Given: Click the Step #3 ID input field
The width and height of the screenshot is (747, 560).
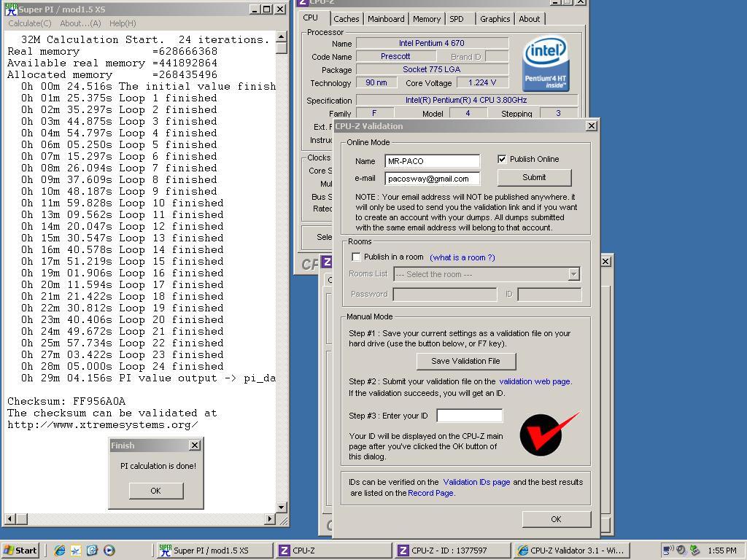Looking at the screenshot, I should tap(469, 416).
